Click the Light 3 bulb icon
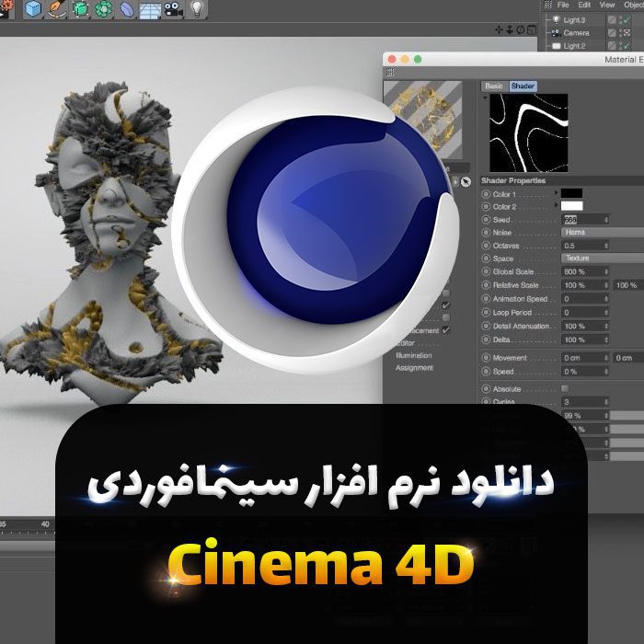 (x=556, y=19)
